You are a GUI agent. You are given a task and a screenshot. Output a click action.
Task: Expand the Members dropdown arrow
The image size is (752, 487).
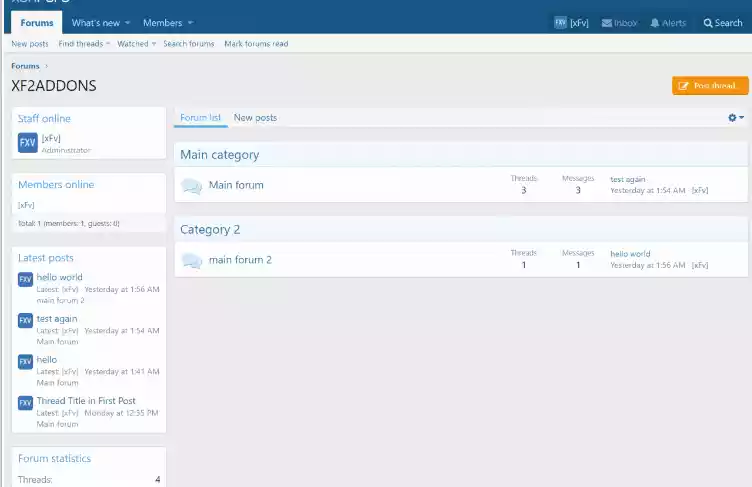click(190, 23)
